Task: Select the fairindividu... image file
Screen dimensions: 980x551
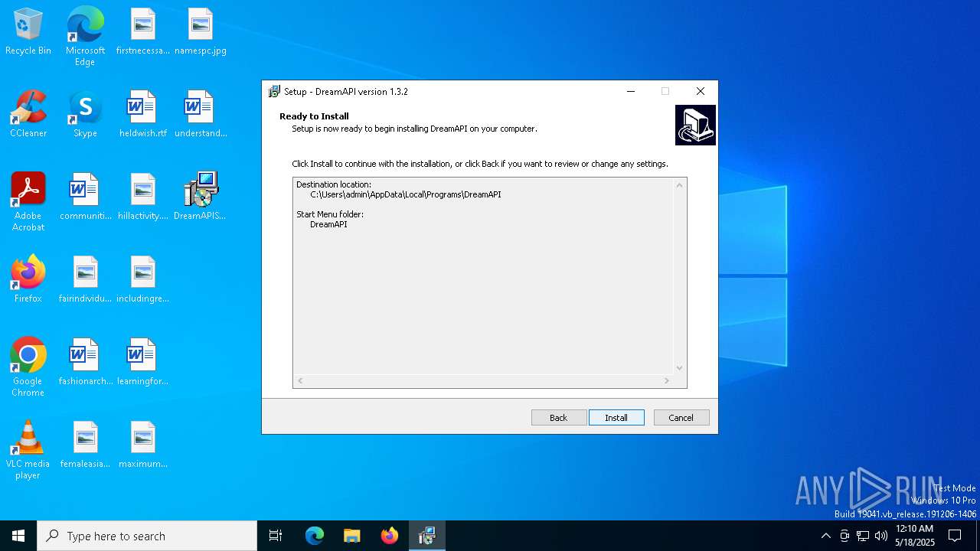Action: pos(85,279)
